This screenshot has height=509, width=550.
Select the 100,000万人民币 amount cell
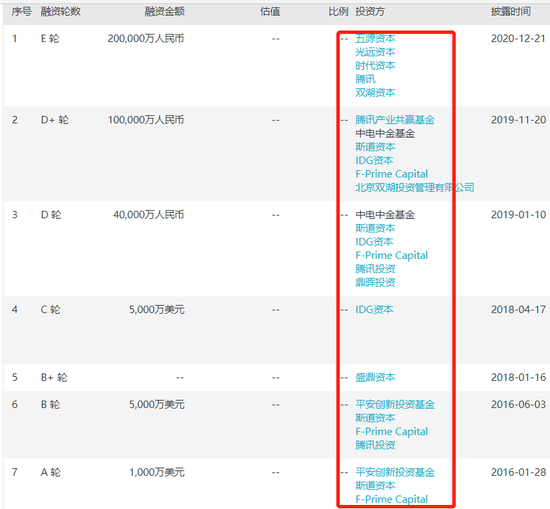tap(146, 120)
